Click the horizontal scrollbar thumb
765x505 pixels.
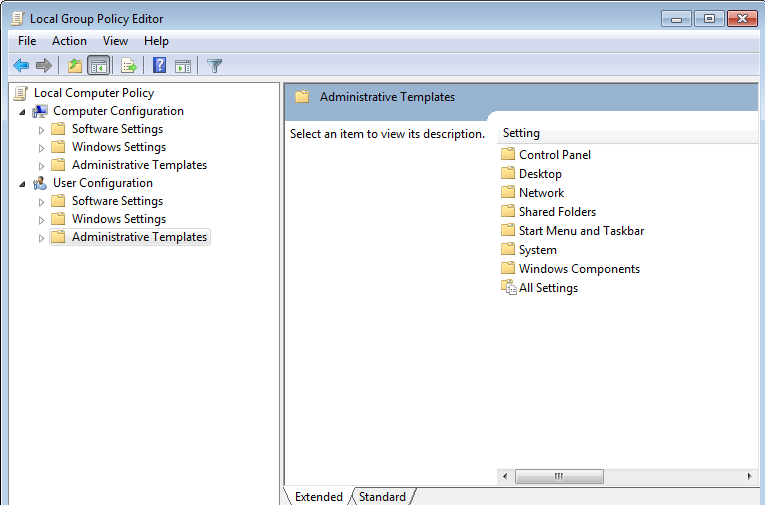pyautogui.click(x=559, y=476)
